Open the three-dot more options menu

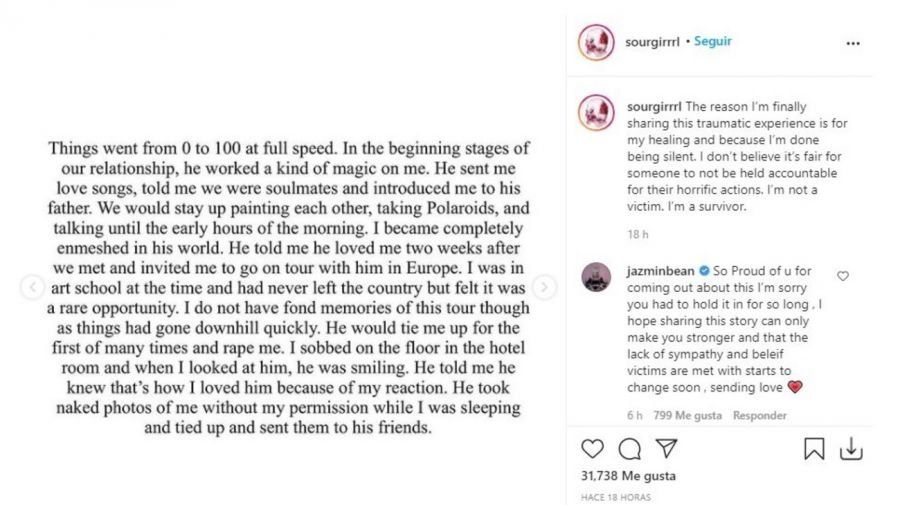click(x=852, y=44)
